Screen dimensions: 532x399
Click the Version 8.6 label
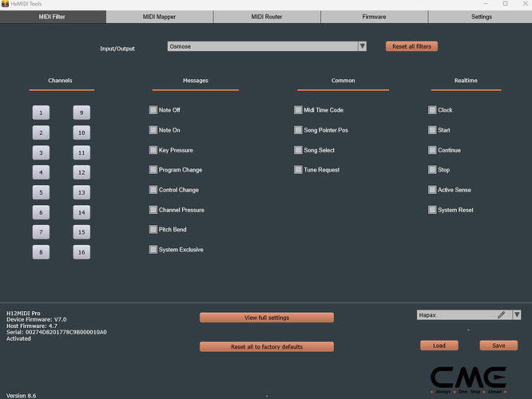click(21, 396)
